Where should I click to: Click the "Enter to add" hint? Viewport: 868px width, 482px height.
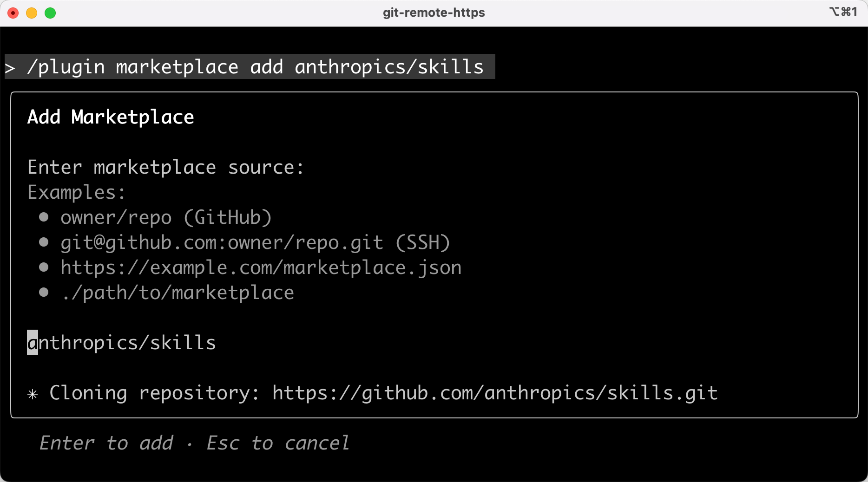[106, 443]
